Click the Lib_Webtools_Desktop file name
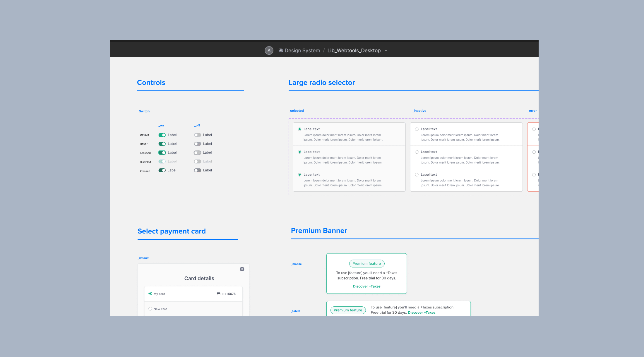This screenshot has height=357, width=644. [x=354, y=50]
